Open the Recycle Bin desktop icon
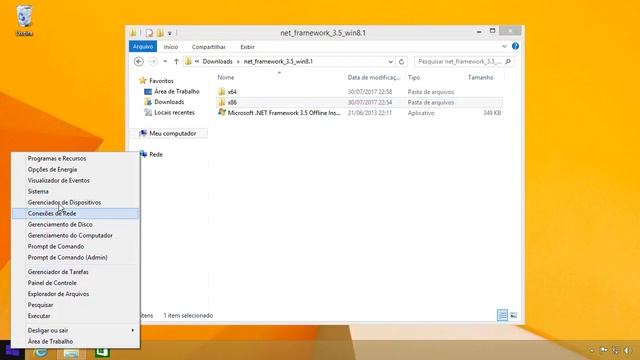Screen dimensions: 640x360 point(24,21)
